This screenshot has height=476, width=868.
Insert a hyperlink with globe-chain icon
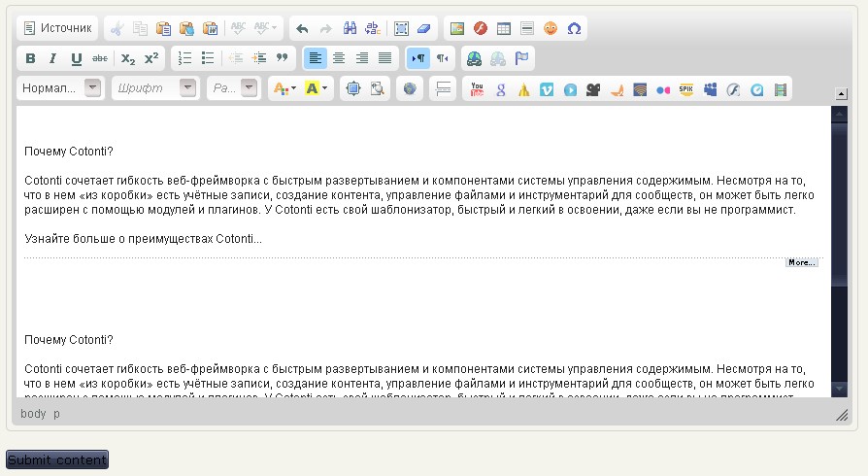click(475, 58)
